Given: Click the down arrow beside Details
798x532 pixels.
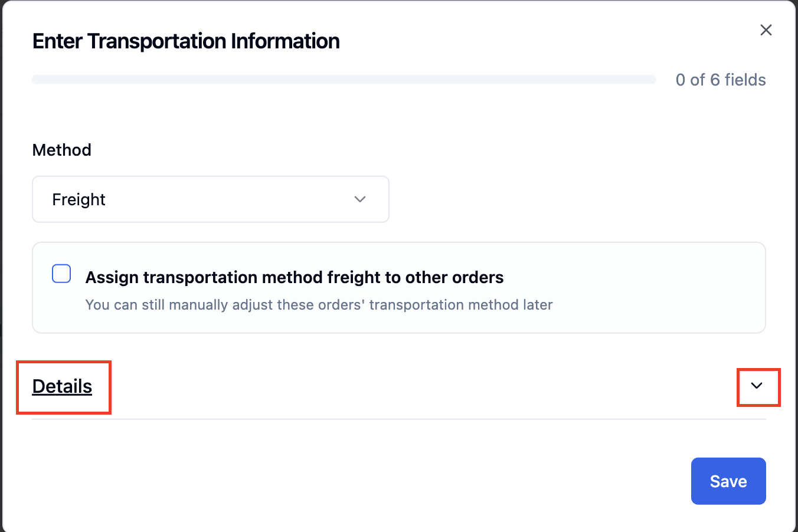Looking at the screenshot, I should pos(757,386).
